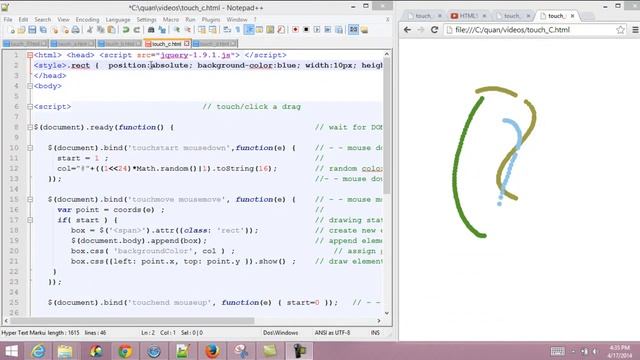Create a new file in Notepad++ toolbar

pos(12,30)
